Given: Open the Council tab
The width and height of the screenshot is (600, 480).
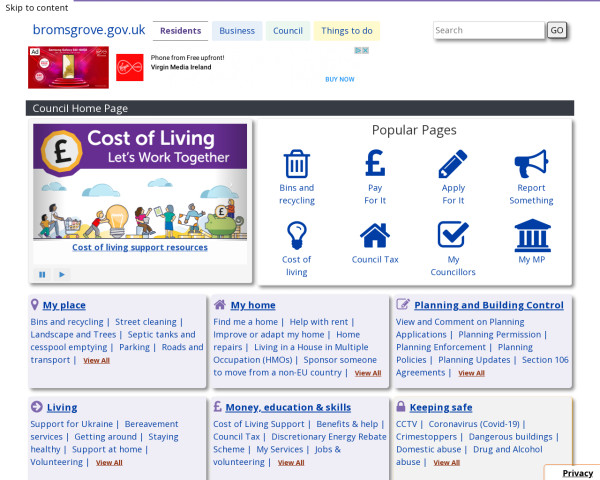Looking at the screenshot, I should tap(288, 31).
